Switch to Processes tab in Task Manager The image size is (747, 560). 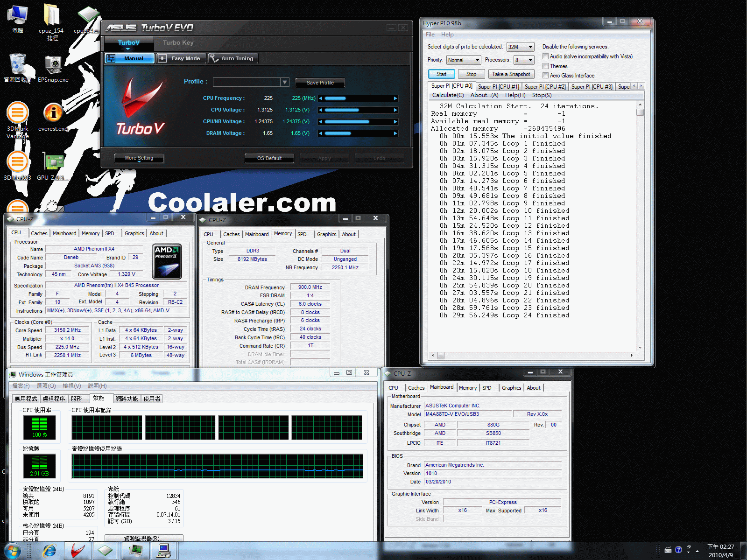(54, 399)
